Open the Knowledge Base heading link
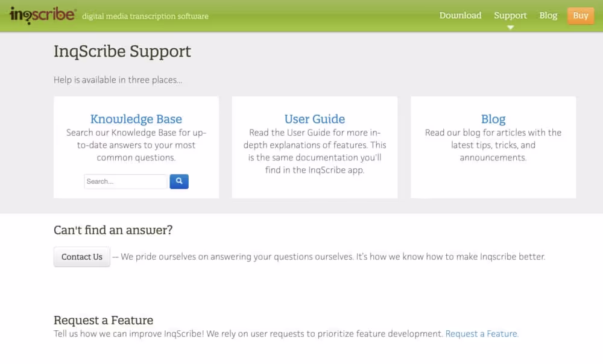 [x=136, y=119]
